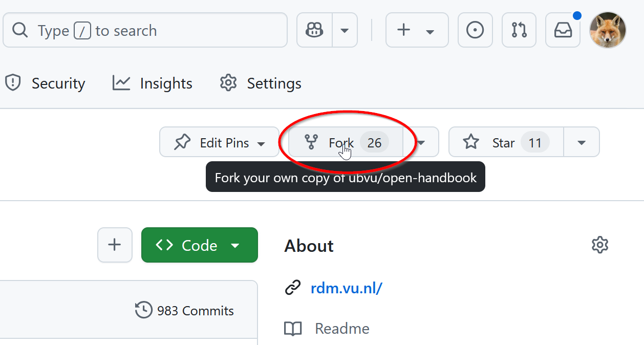The width and height of the screenshot is (644, 345).
Task: Visit the rdm.vu.nl link
Action: point(347,288)
